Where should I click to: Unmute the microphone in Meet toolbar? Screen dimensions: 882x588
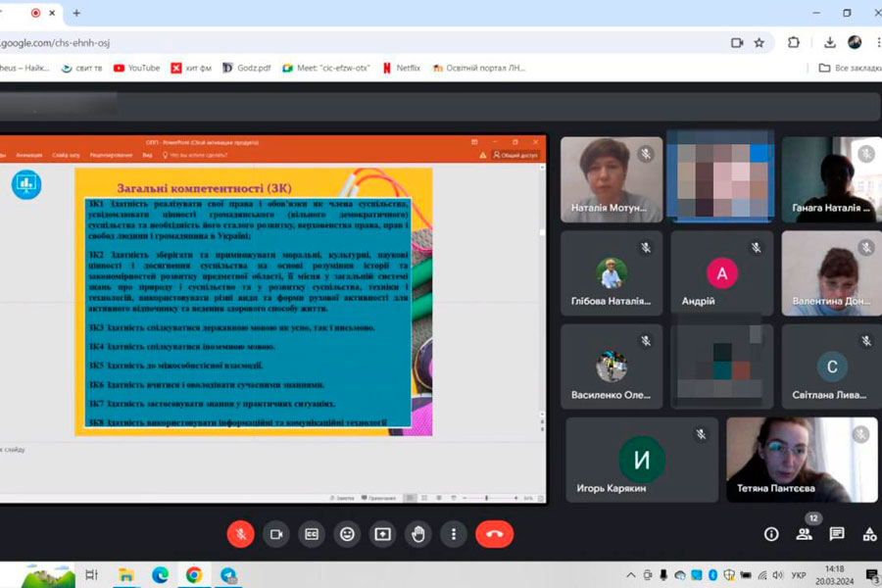[x=241, y=534]
